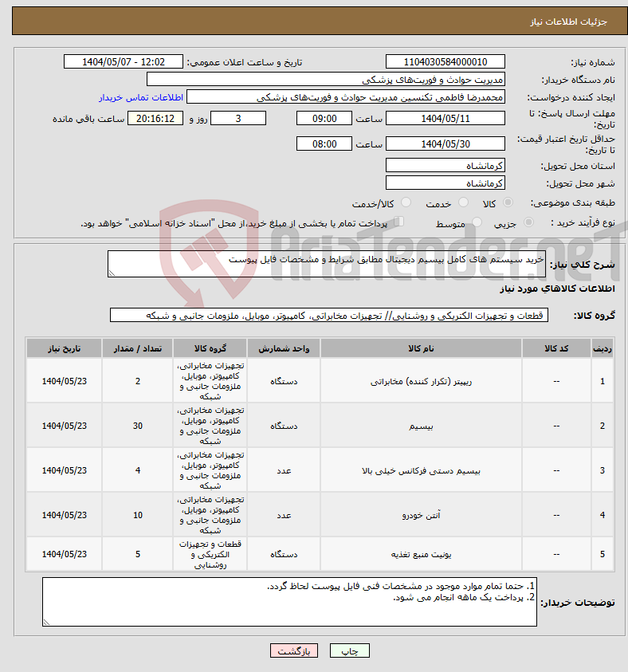The width and height of the screenshot is (628, 672).
Task: Click the remaining time 20:16:12 field
Action: pyautogui.click(x=155, y=118)
